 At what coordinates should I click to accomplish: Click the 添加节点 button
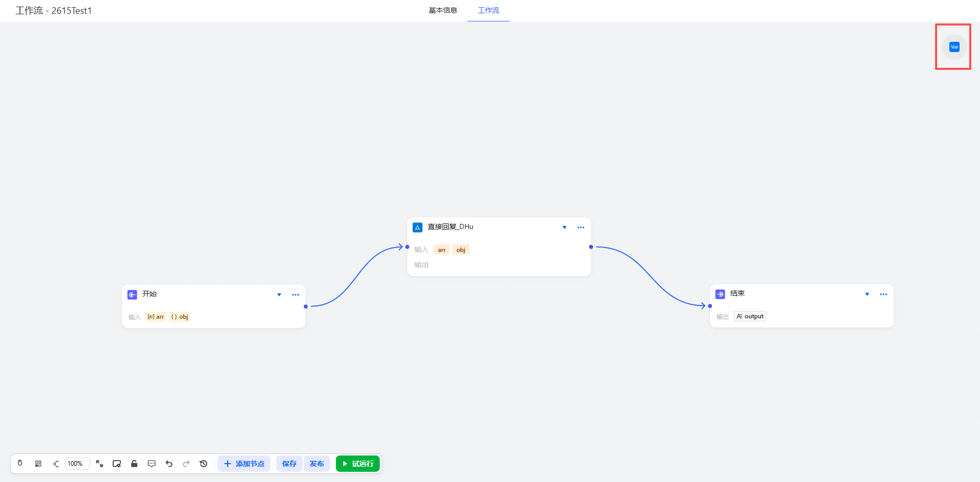pos(244,464)
